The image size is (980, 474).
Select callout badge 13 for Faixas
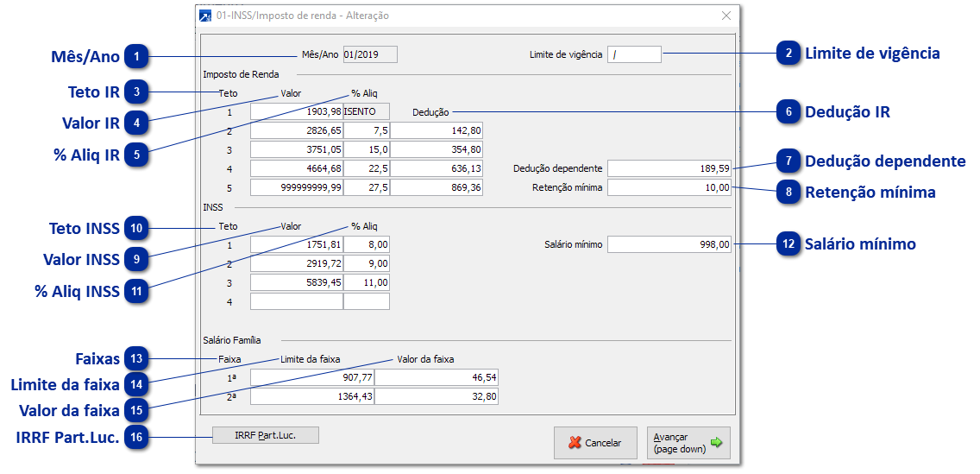click(136, 358)
